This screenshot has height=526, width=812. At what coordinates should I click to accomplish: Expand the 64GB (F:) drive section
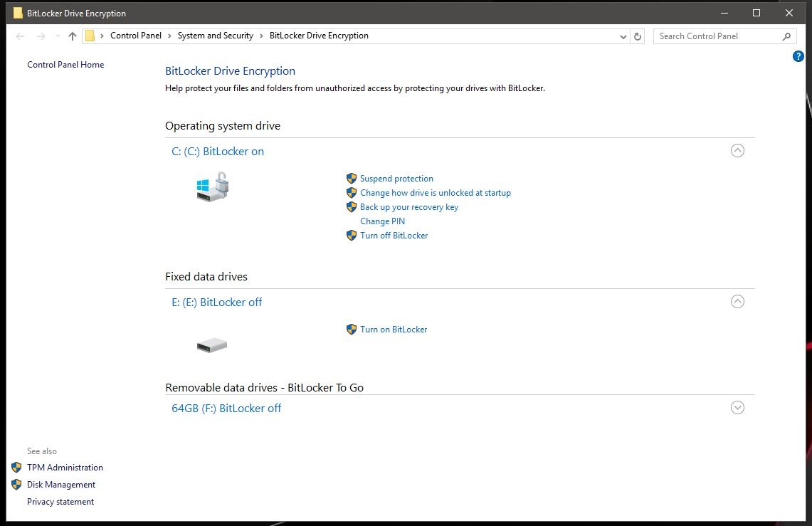(737, 407)
